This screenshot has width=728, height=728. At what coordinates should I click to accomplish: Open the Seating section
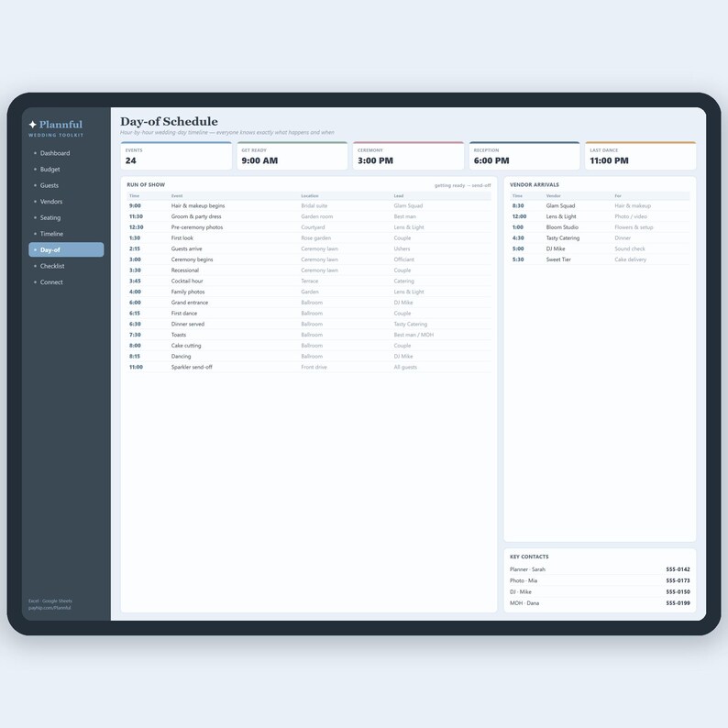pyautogui.click(x=66, y=217)
